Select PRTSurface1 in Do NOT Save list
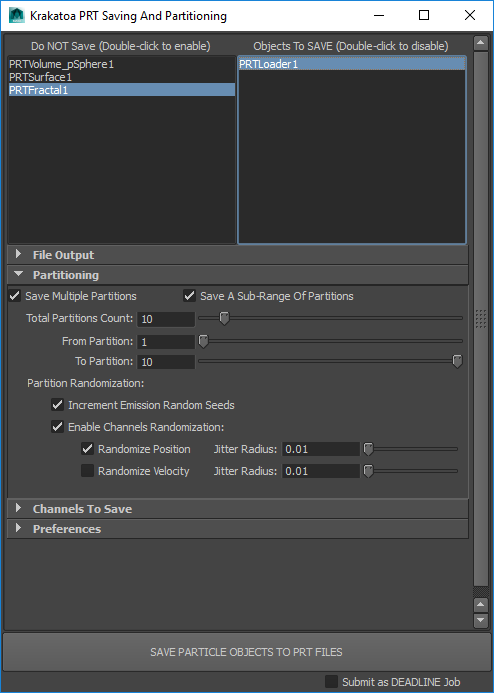The height and width of the screenshot is (693, 494). (122, 77)
